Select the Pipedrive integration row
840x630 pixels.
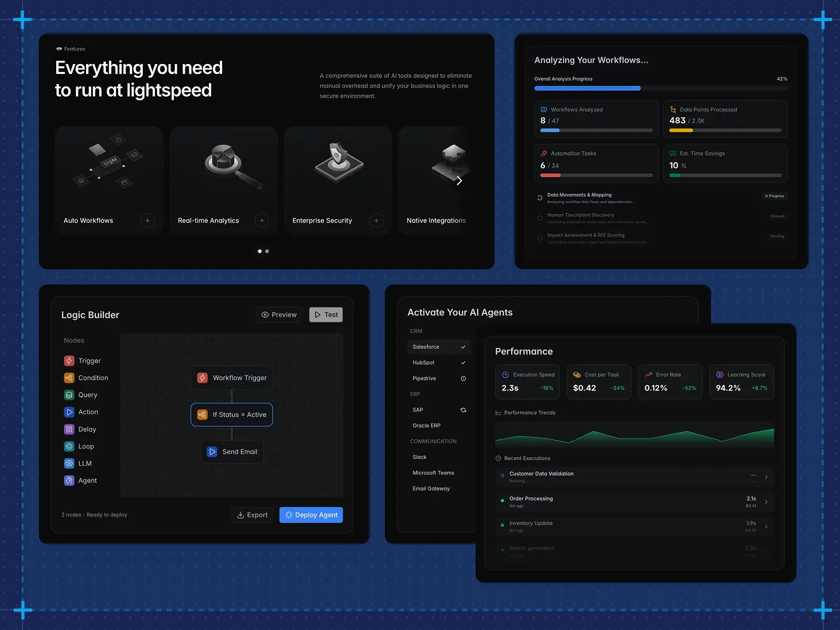(x=439, y=379)
